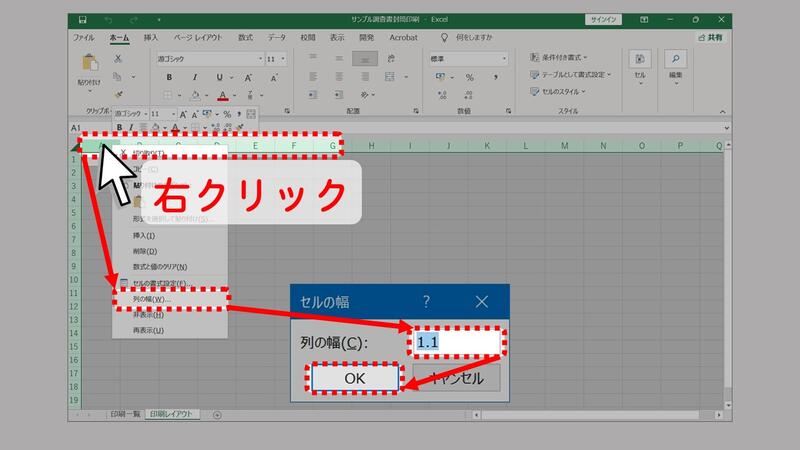The height and width of the screenshot is (450, 800).
Task: Click the Editing magnifier icon
Action: (x=676, y=59)
